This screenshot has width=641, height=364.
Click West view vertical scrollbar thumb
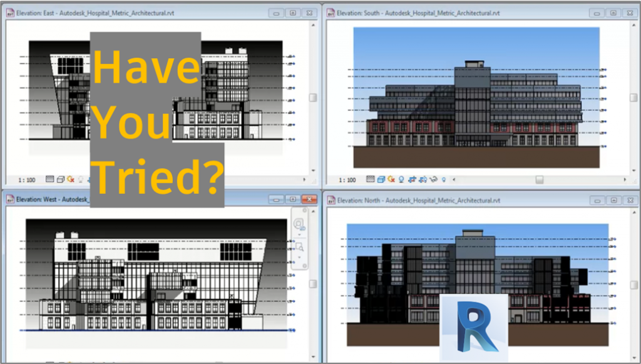point(313,283)
